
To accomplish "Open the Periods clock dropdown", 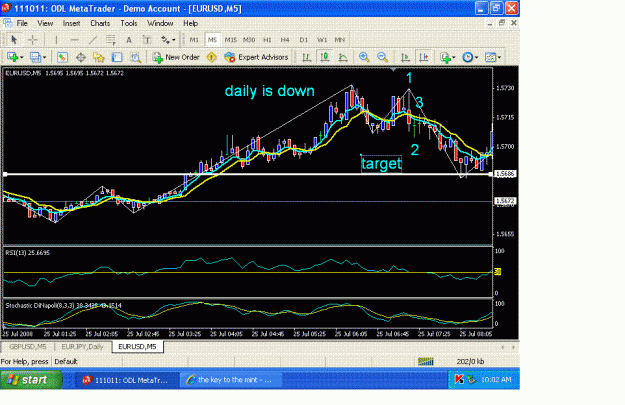I will [x=470, y=57].
